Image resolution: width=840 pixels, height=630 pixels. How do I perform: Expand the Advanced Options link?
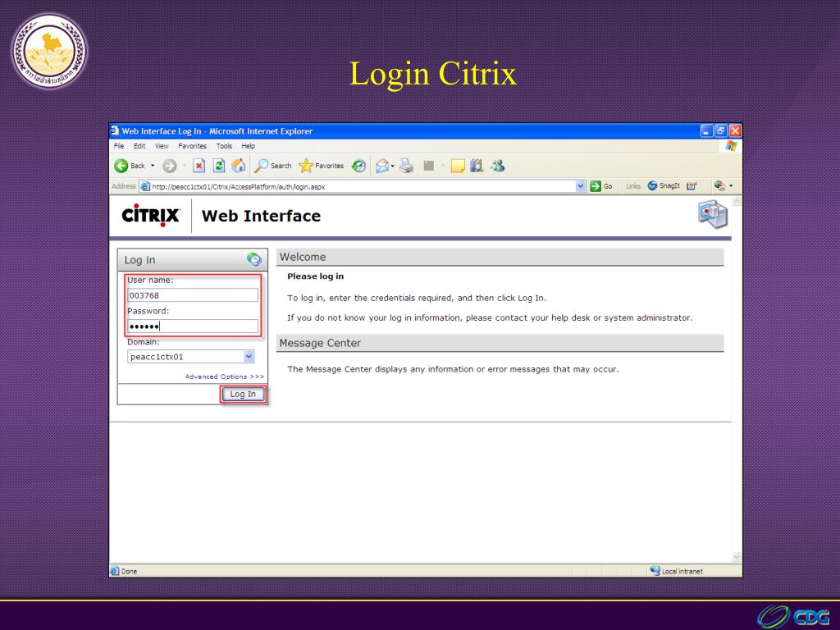(225, 377)
